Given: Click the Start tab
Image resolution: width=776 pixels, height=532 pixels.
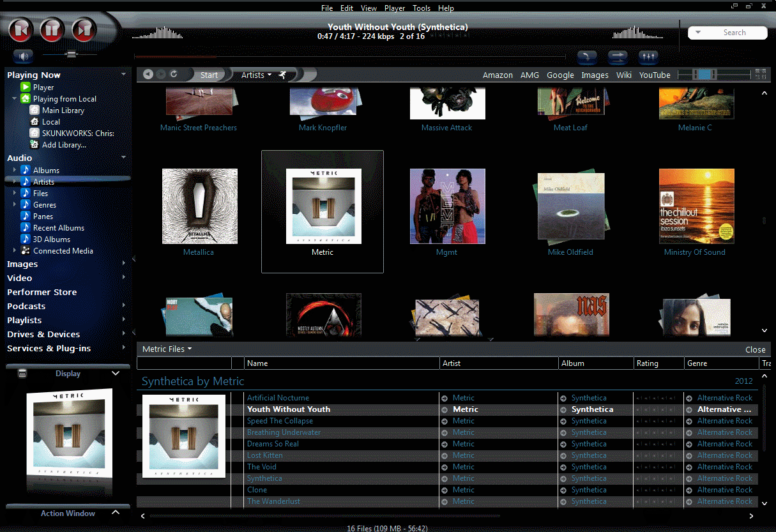Looking at the screenshot, I should 209,75.
